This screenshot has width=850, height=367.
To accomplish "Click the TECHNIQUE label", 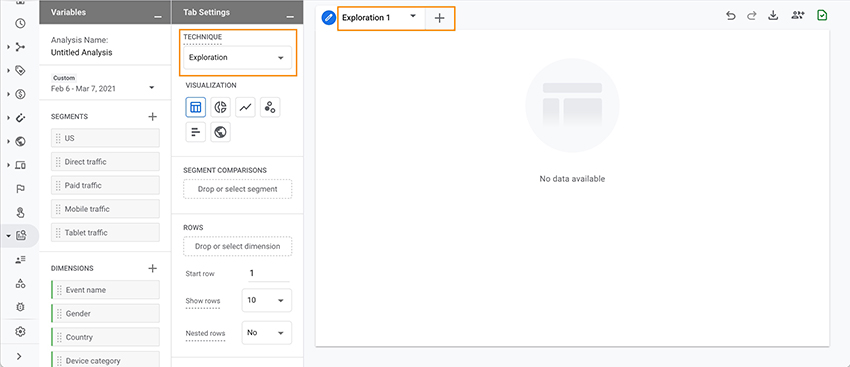I will [203, 37].
